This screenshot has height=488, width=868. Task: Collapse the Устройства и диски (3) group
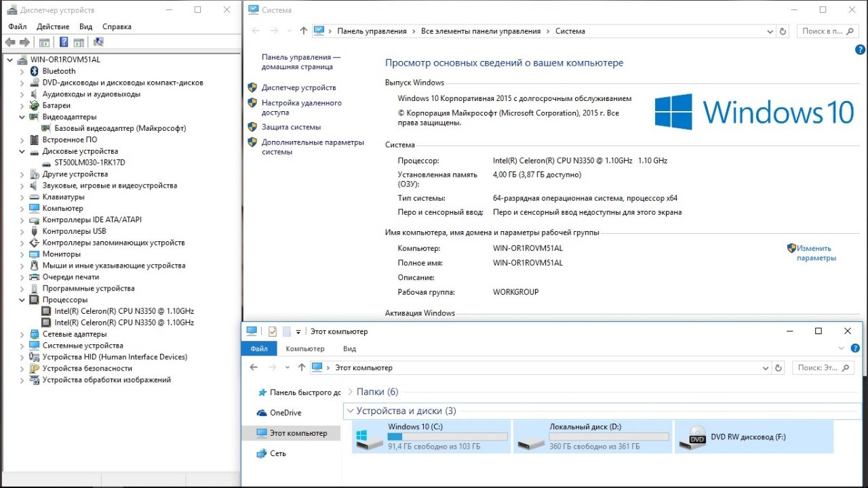point(350,411)
